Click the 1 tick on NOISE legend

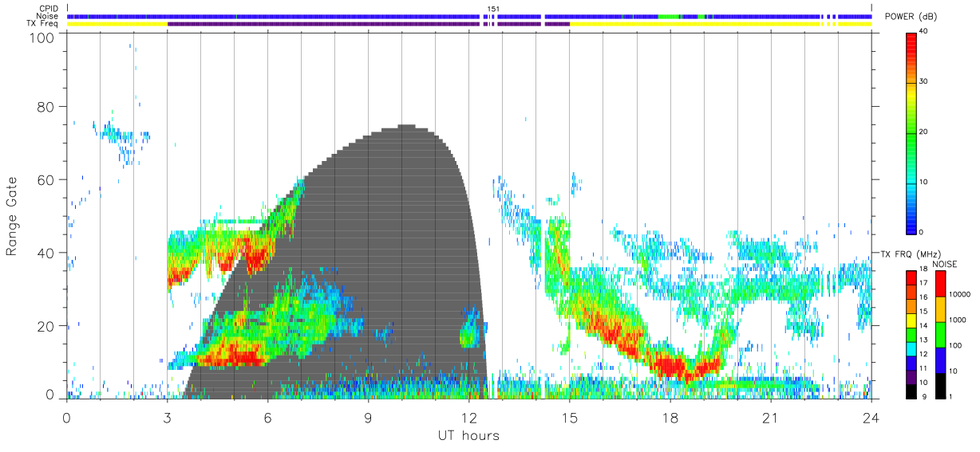click(951, 396)
